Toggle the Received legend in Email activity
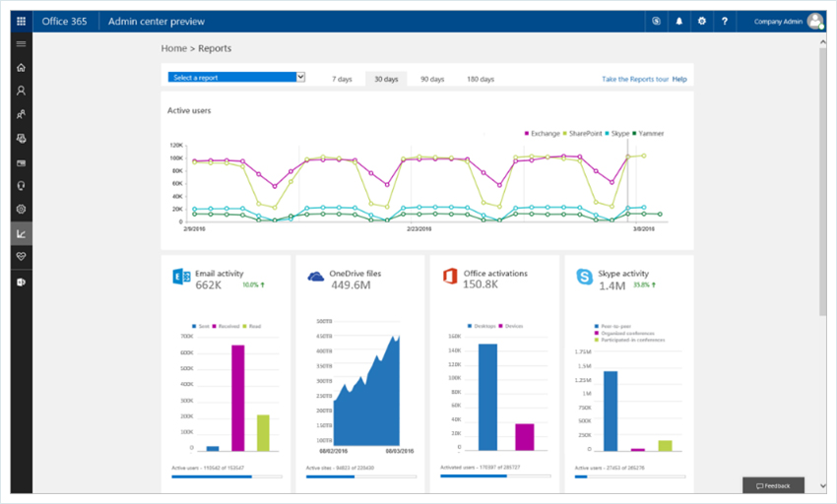Image resolution: width=837 pixels, height=504 pixels. pos(225,326)
